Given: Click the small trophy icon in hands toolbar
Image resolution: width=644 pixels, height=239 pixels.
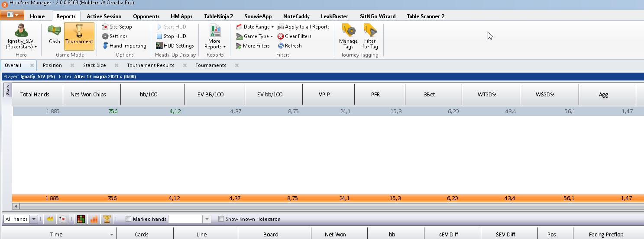Looking at the screenshot, I should click(x=107, y=219).
